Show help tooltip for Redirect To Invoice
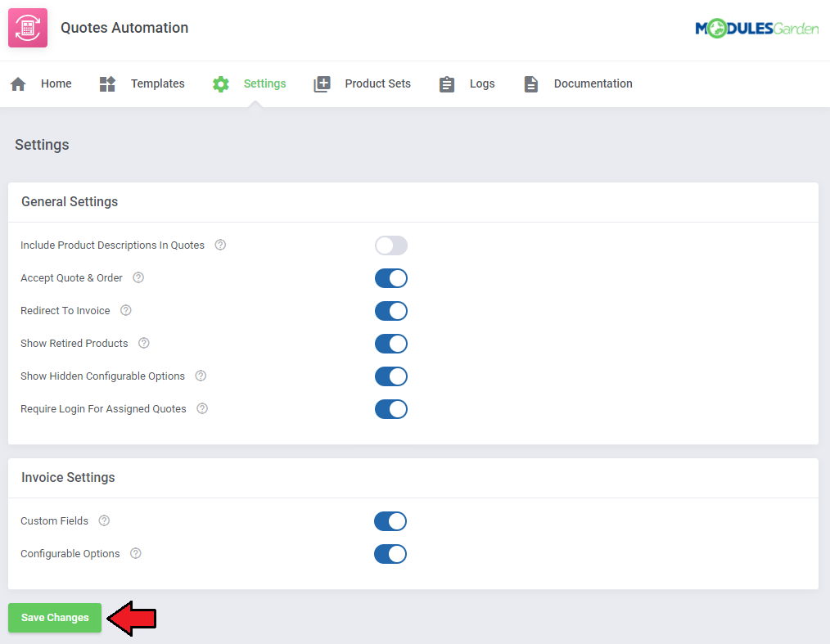 click(125, 311)
